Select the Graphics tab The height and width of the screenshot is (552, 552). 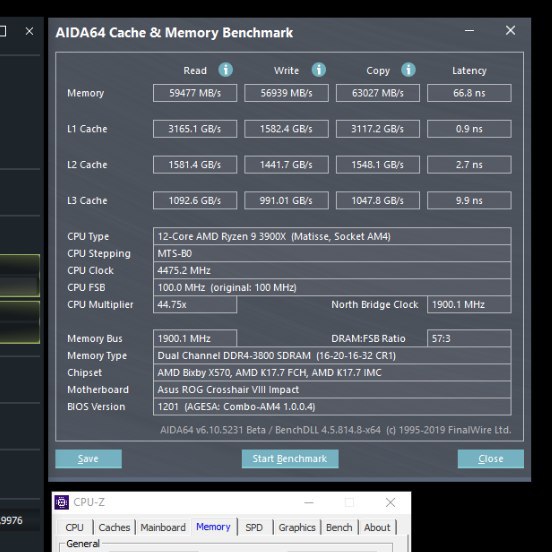point(297,527)
